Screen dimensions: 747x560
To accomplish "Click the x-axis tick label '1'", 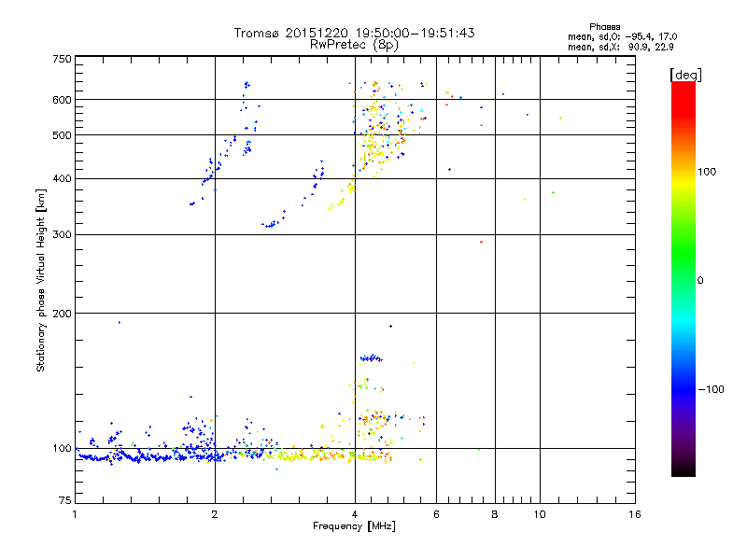I will pyautogui.click(x=75, y=514).
